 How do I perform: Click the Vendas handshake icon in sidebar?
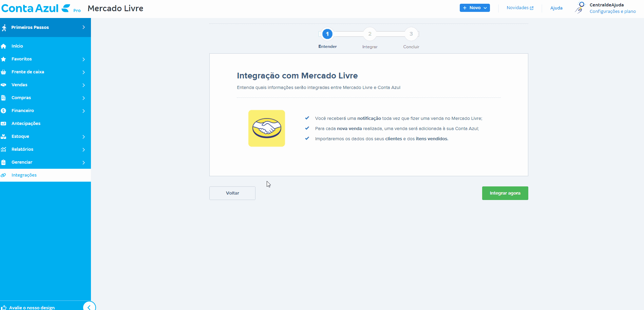4,85
